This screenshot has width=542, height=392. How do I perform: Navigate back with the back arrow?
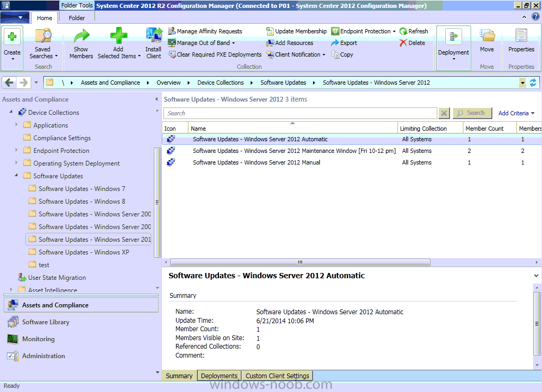click(10, 83)
